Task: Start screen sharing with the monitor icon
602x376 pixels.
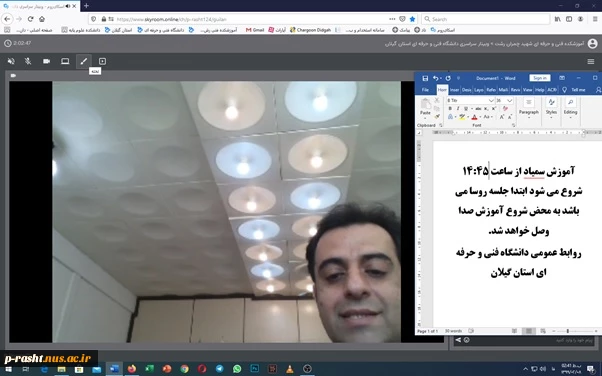Action: point(65,61)
